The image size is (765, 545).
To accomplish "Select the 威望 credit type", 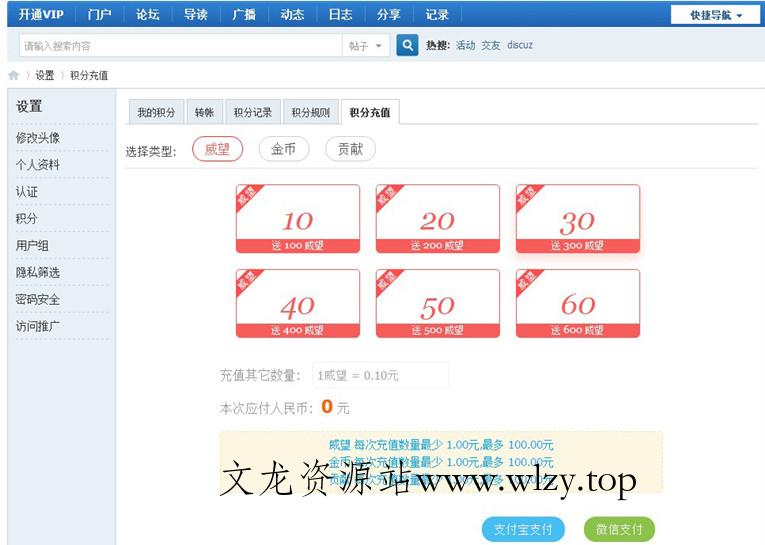I will (217, 149).
